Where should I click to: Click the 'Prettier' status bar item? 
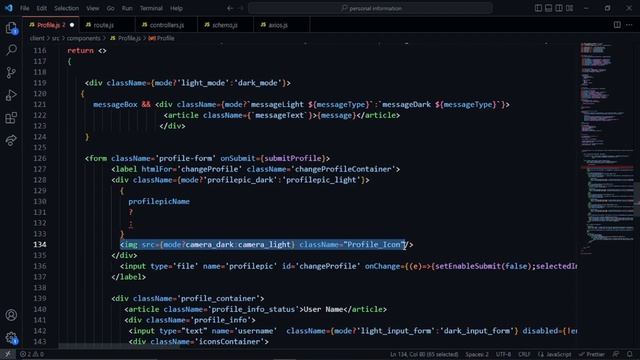coord(591,354)
